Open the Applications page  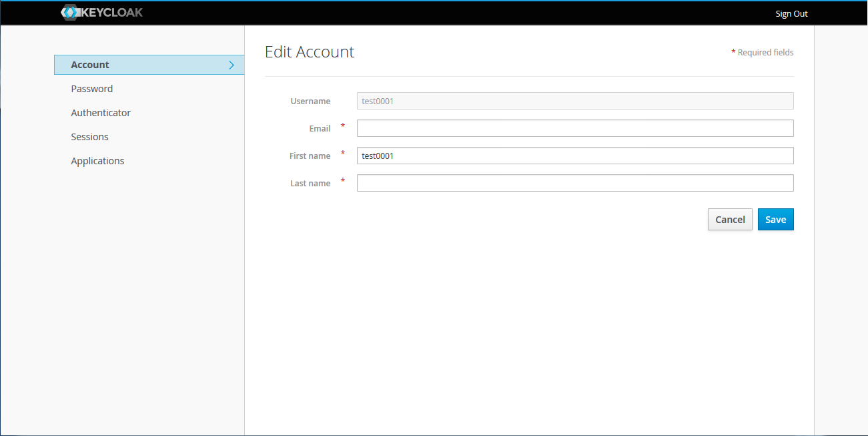97,160
